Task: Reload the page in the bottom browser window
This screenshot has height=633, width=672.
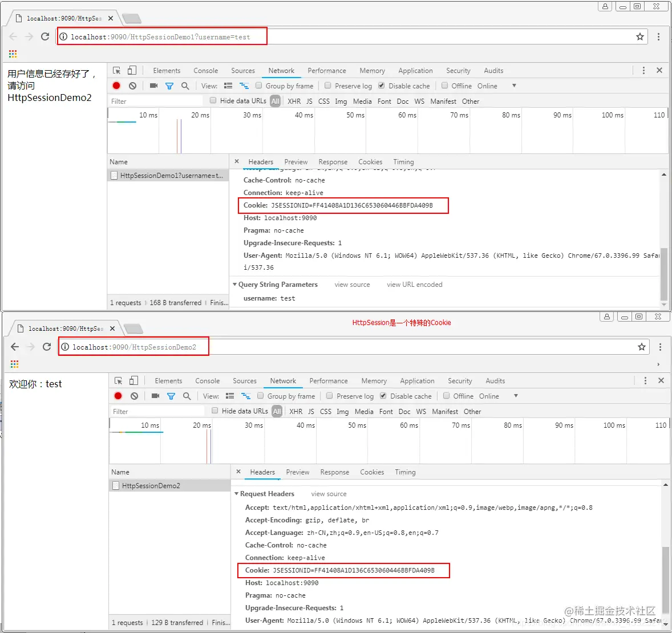Action: [47, 347]
